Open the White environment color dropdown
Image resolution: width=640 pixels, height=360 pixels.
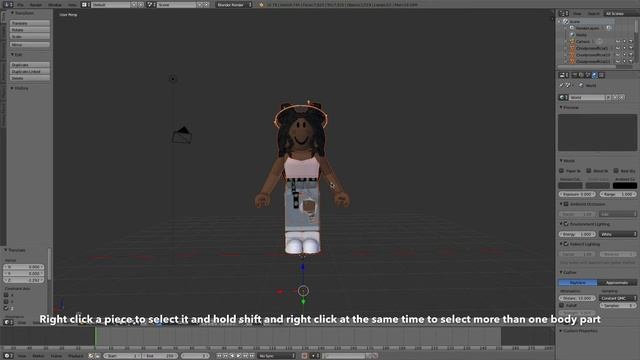[x=618, y=234]
